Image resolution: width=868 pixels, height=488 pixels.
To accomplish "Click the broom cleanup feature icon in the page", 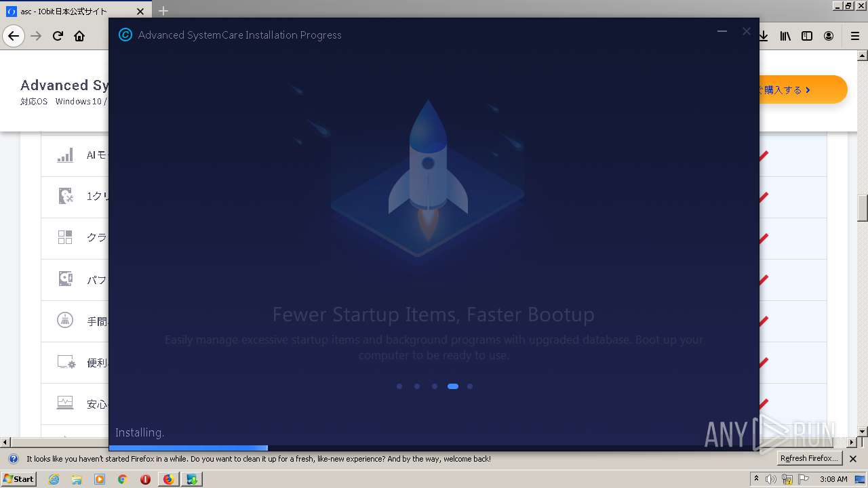I will [x=65, y=320].
